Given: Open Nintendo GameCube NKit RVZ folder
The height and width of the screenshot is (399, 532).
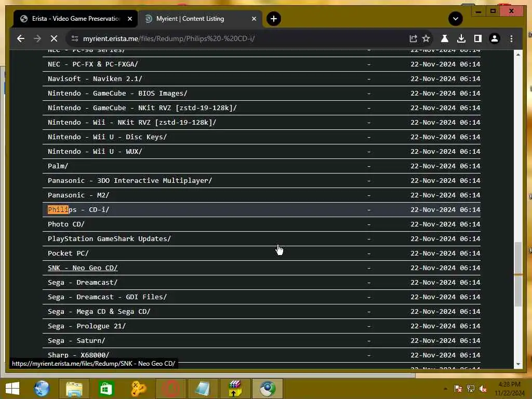Looking at the screenshot, I should (142, 108).
